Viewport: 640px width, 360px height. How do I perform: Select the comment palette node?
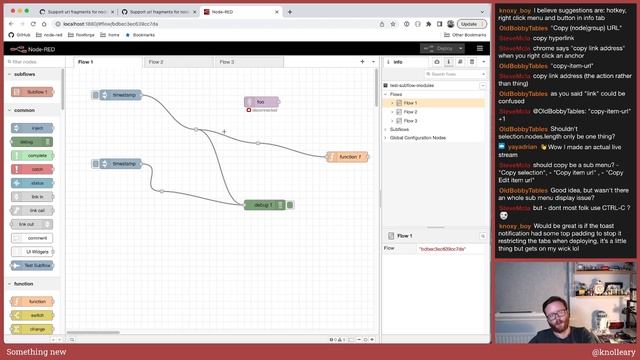pos(33,238)
